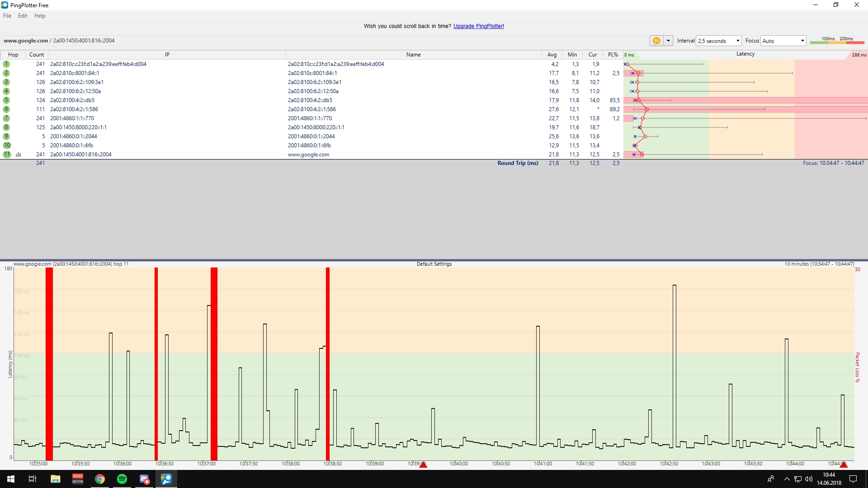
Task: Click the red triangle marker near 10:39:30
Action: click(423, 465)
